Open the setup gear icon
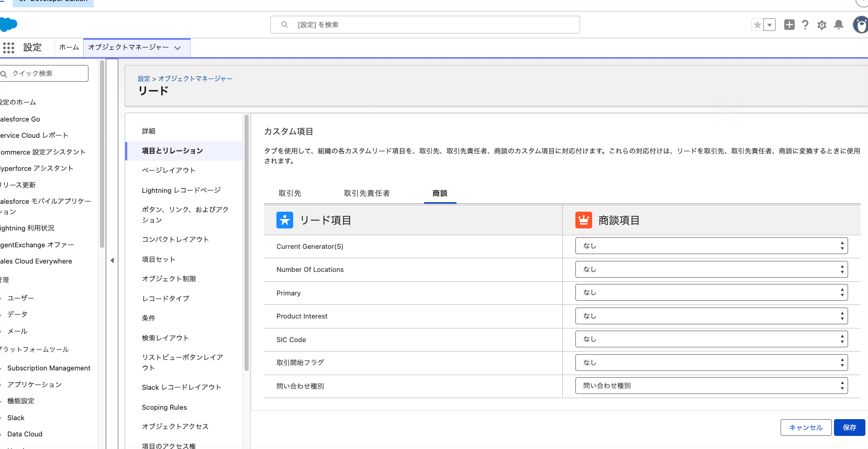Screen dimensions: 868x449 (822, 25)
